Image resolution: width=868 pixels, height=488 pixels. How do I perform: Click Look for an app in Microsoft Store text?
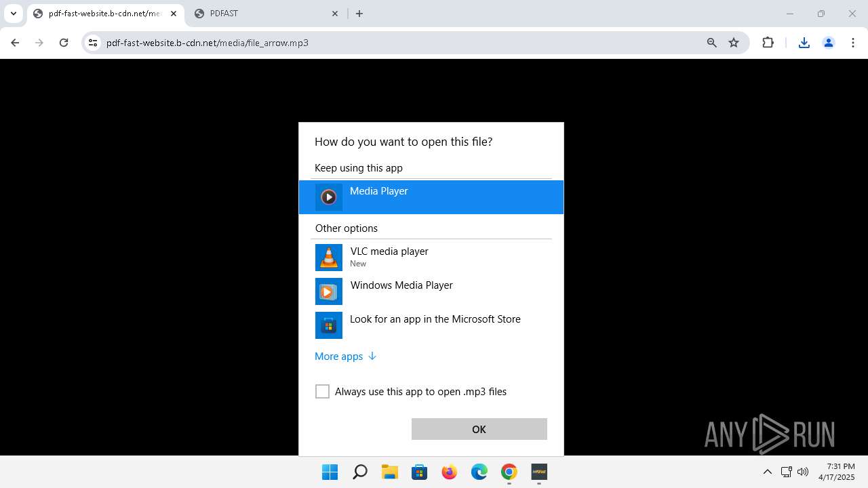(435, 319)
